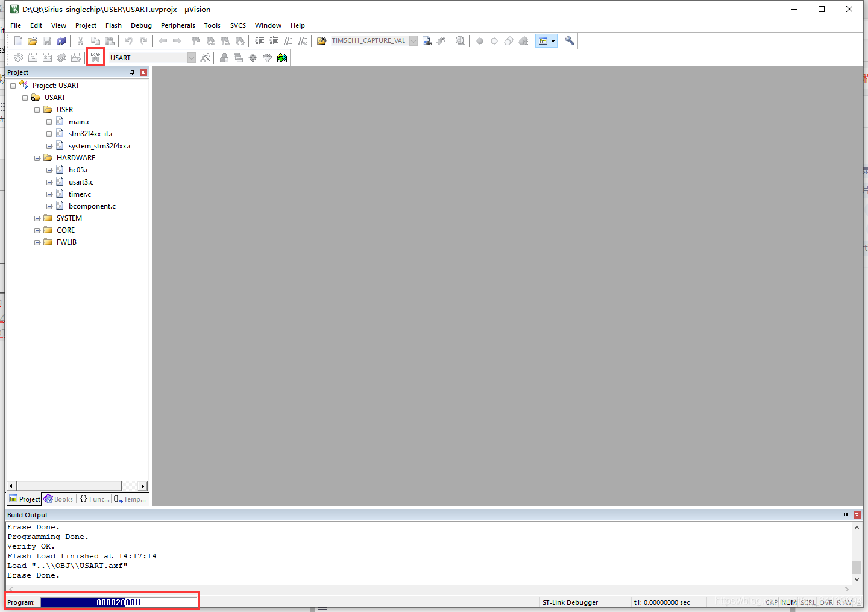Open the USART target selection dropdown

coord(191,58)
